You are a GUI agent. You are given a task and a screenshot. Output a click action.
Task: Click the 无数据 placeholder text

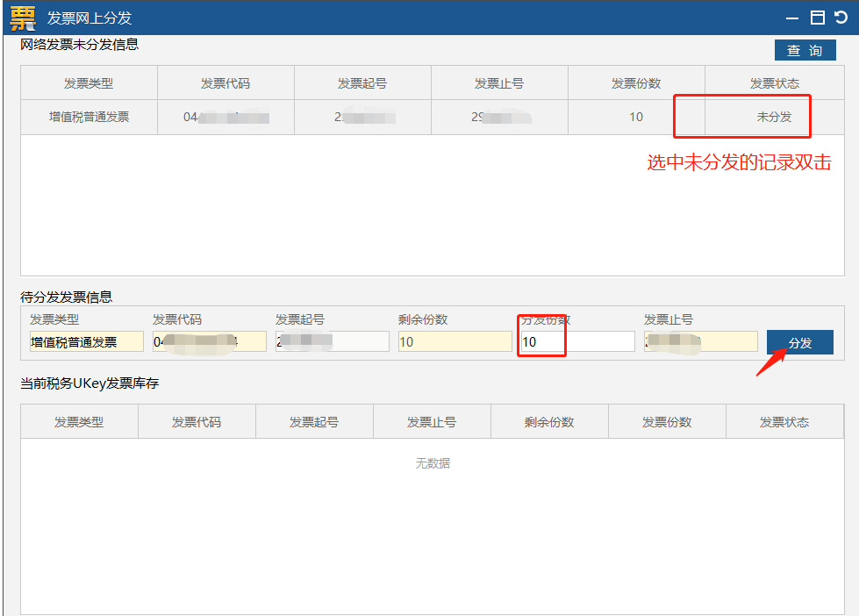433,463
